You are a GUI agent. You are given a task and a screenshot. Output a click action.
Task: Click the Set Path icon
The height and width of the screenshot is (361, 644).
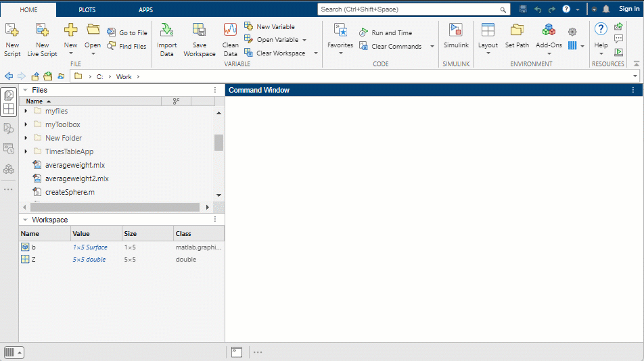tap(517, 35)
